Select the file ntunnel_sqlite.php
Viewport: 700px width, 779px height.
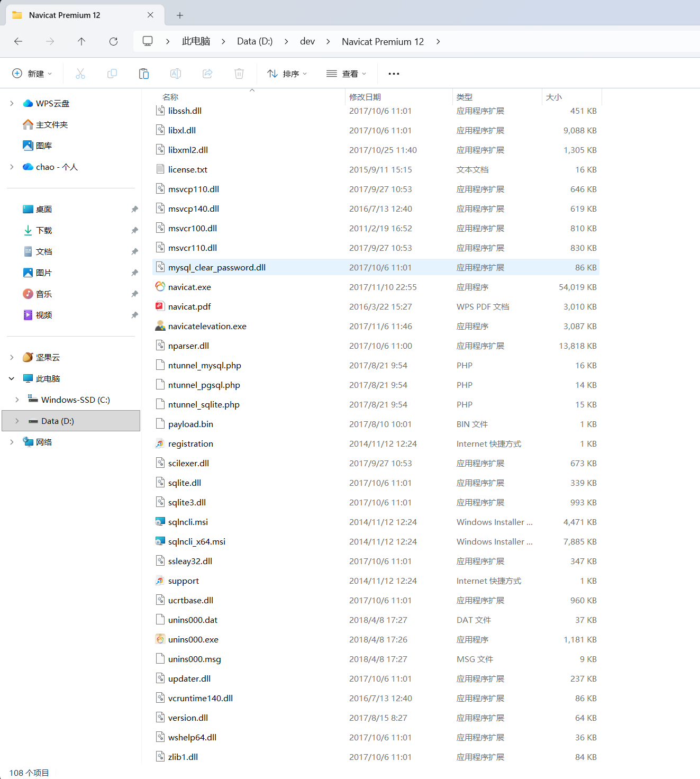(x=376, y=404)
